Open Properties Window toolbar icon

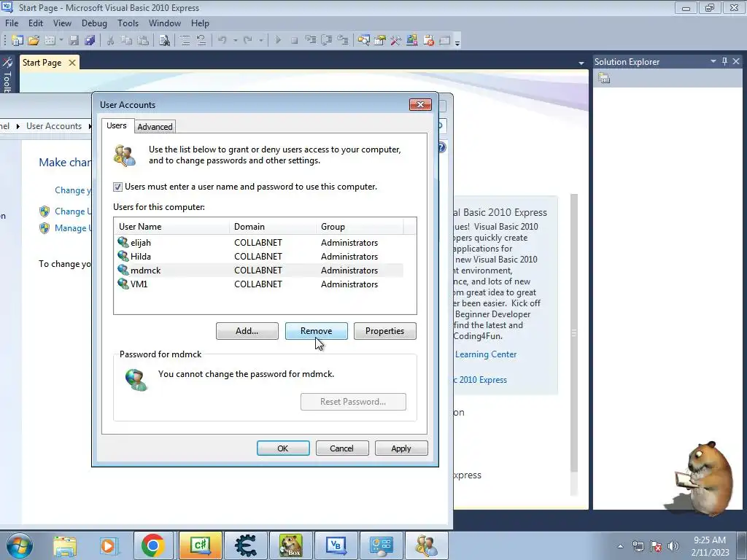(x=379, y=41)
